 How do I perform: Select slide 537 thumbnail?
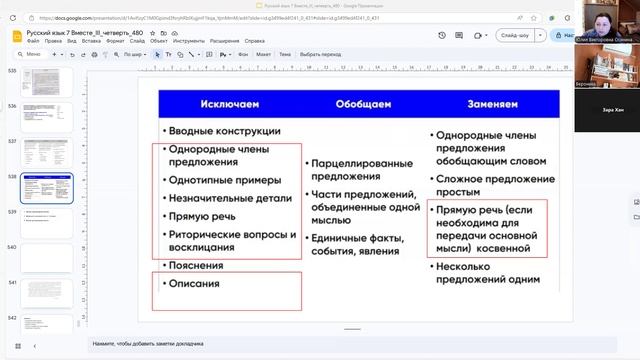coord(47,153)
